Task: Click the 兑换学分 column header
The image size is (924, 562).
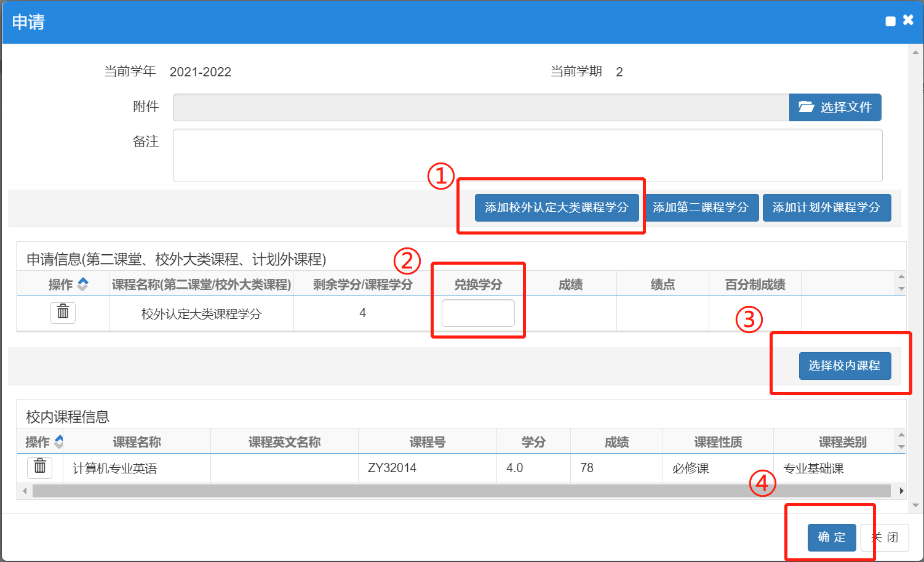Action: (478, 284)
